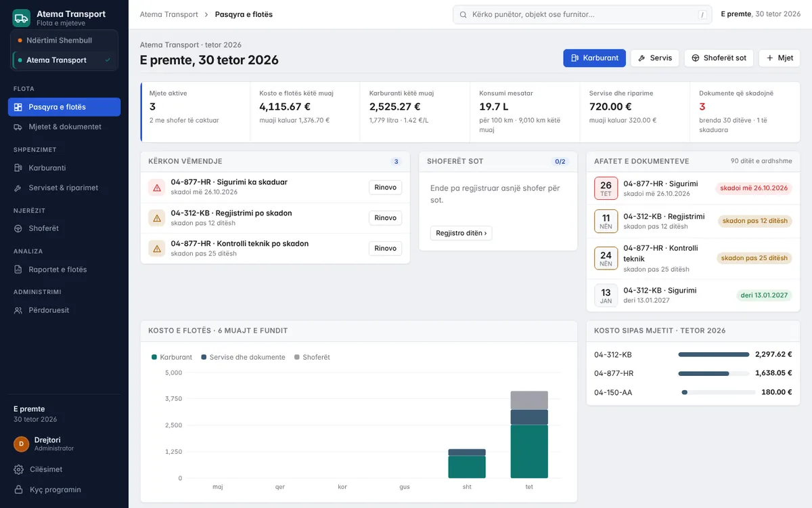
Task: Click the Atema Transport truck logo
Action: (x=21, y=18)
